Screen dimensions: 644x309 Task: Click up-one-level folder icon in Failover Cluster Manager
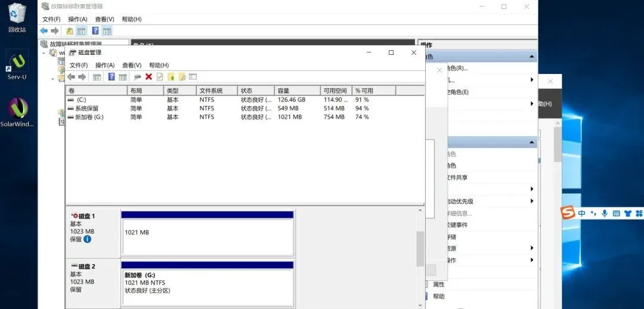pos(70,31)
